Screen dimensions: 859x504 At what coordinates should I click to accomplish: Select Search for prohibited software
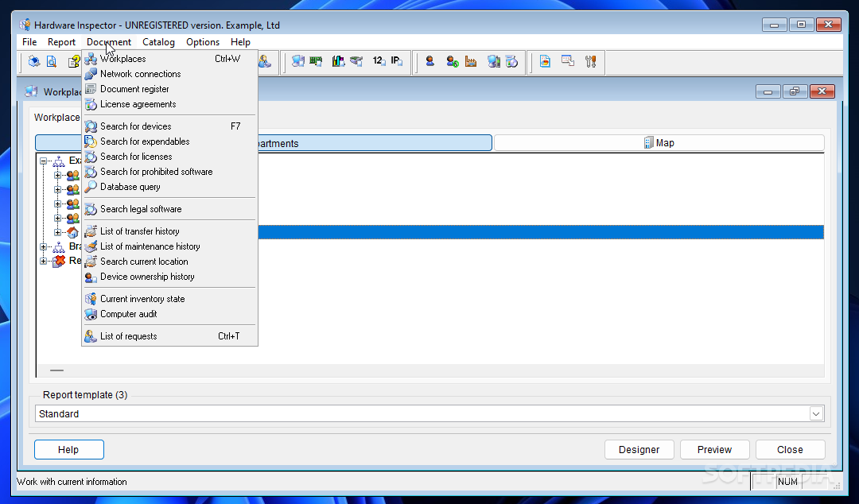(170, 172)
